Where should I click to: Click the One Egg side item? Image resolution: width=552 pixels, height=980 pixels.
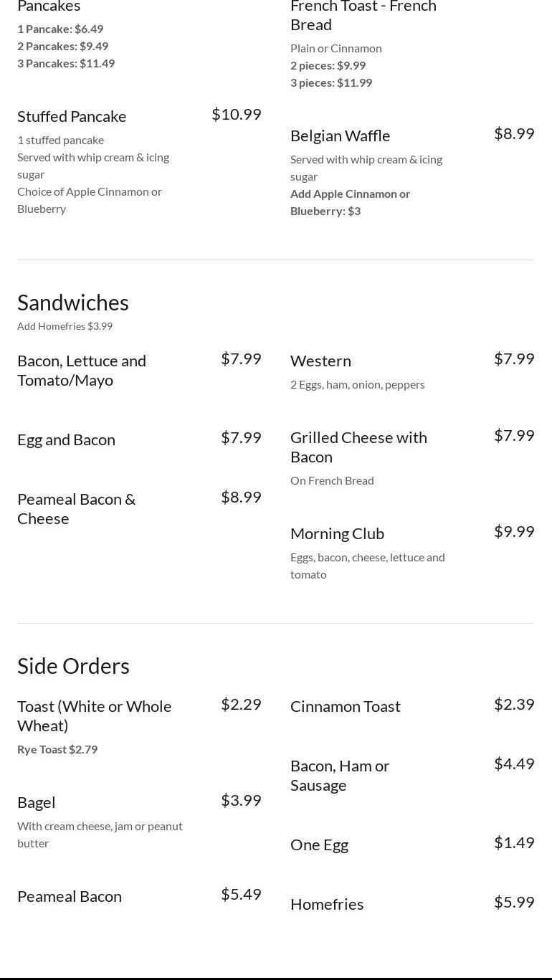(x=319, y=845)
